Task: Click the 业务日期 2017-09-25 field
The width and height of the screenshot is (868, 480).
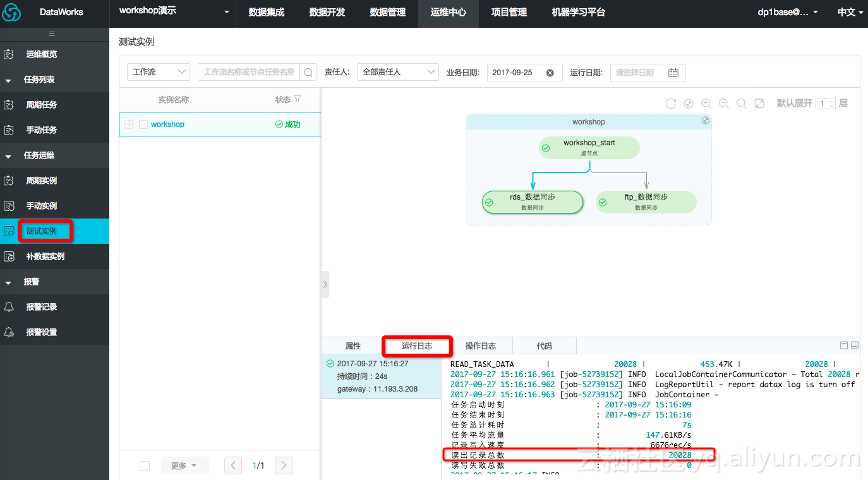Action: [x=524, y=72]
